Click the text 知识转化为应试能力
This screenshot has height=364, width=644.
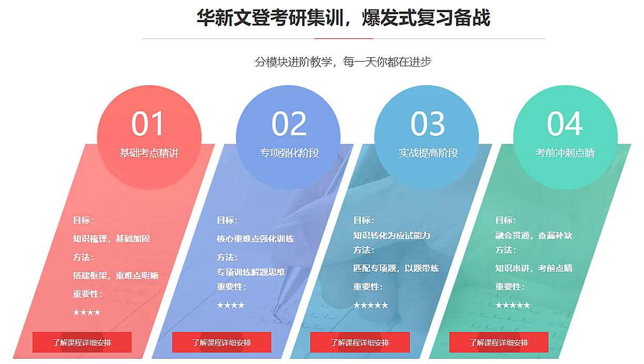tap(391, 235)
